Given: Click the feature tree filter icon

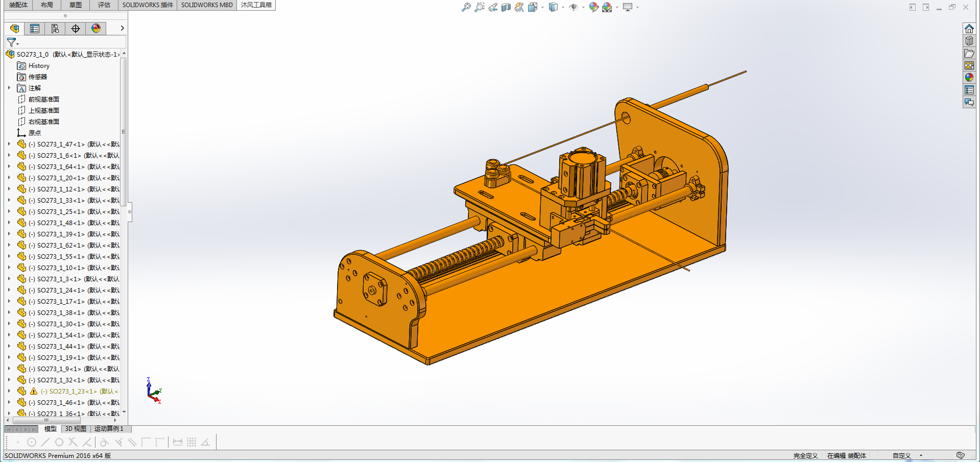Looking at the screenshot, I should tap(12, 42).
